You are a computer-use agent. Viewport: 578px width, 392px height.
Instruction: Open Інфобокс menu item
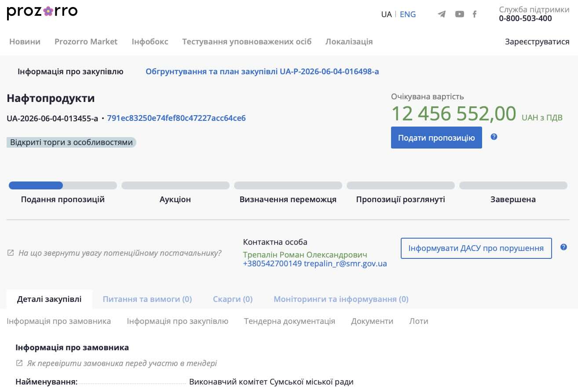tap(150, 42)
